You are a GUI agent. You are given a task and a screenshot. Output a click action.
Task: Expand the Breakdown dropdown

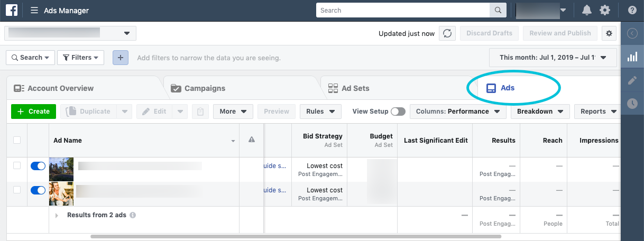[x=540, y=112]
